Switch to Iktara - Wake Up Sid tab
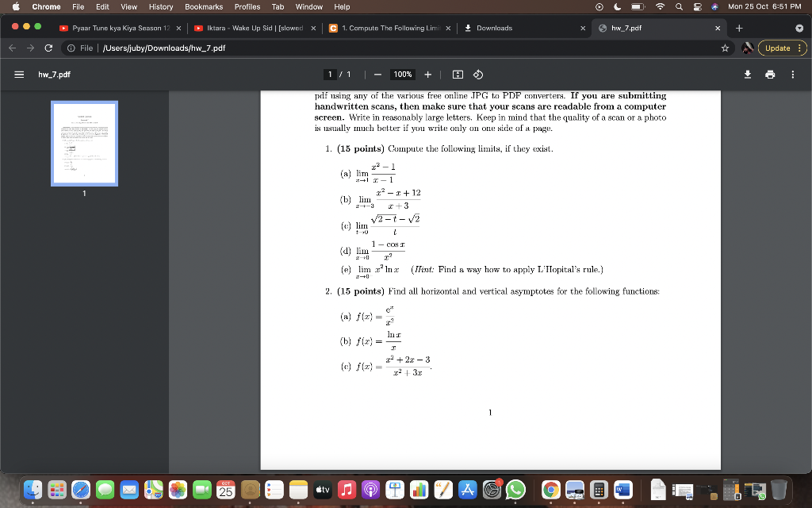812x508 pixels. click(255, 28)
